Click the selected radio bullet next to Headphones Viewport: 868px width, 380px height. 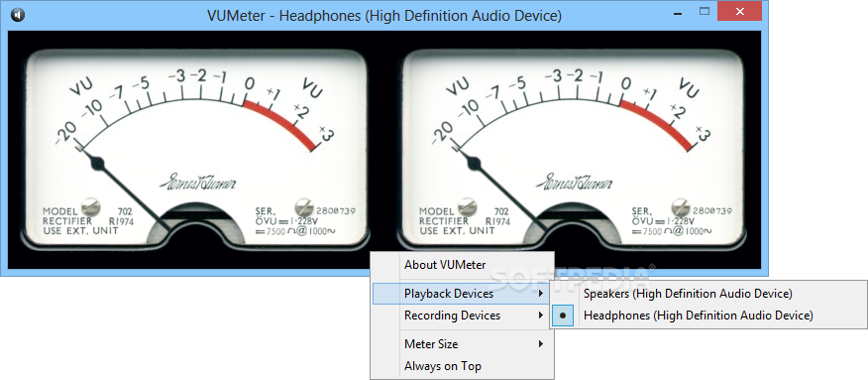(x=563, y=316)
